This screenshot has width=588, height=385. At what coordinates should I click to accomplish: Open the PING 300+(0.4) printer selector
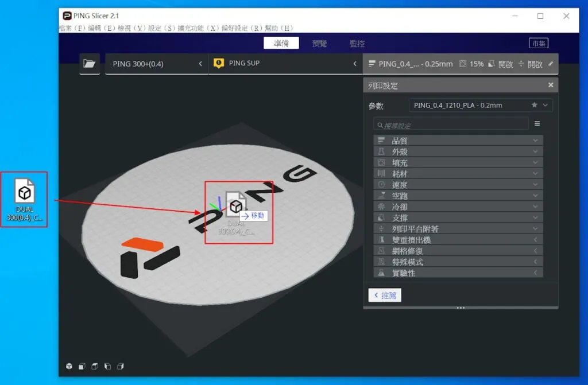(157, 64)
